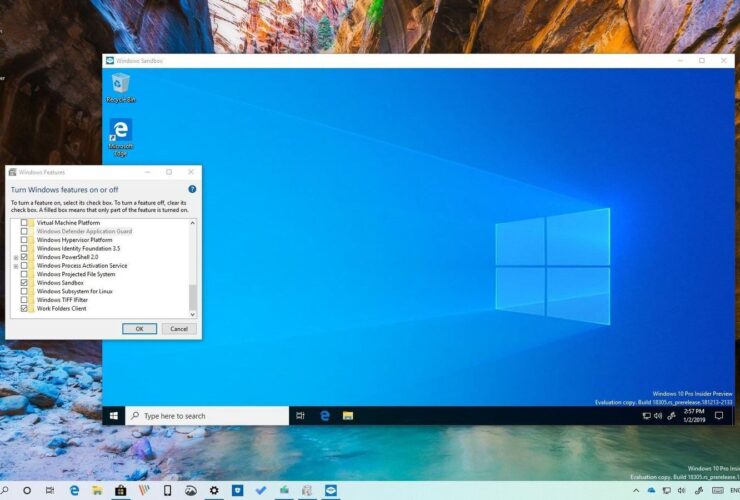
Task: Click the link icon in Sandbox tray
Action: pos(671,416)
